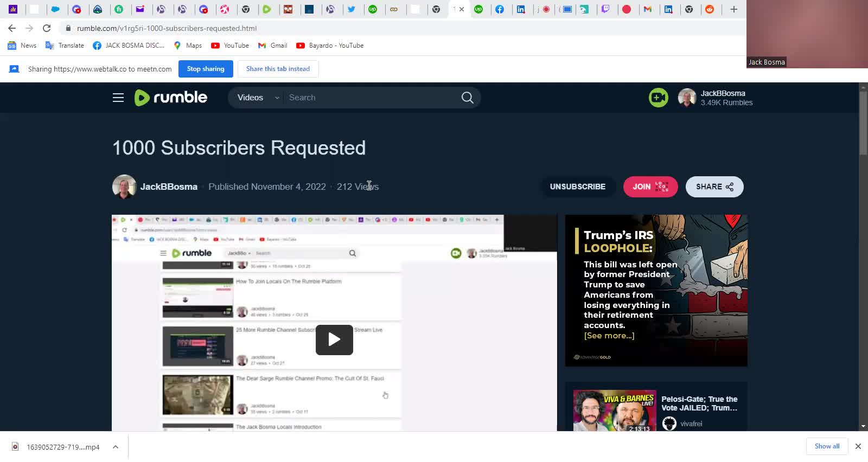Image resolution: width=868 pixels, height=462 pixels.
Task: Close the active Rumble tab
Action: (x=462, y=9)
